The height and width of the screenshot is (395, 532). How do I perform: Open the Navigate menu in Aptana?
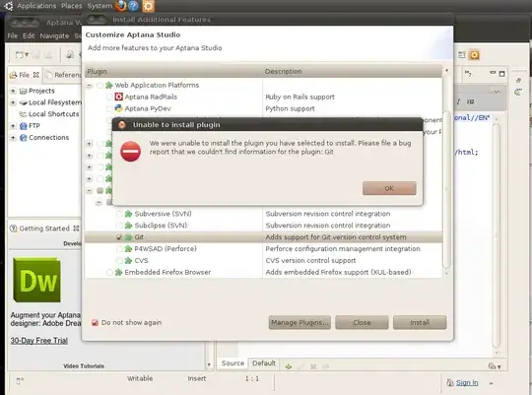pyautogui.click(x=54, y=35)
